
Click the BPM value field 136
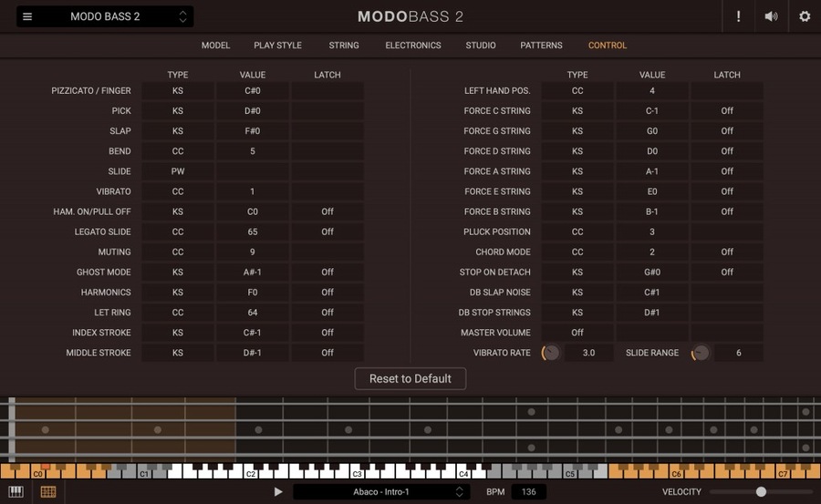pyautogui.click(x=529, y=492)
